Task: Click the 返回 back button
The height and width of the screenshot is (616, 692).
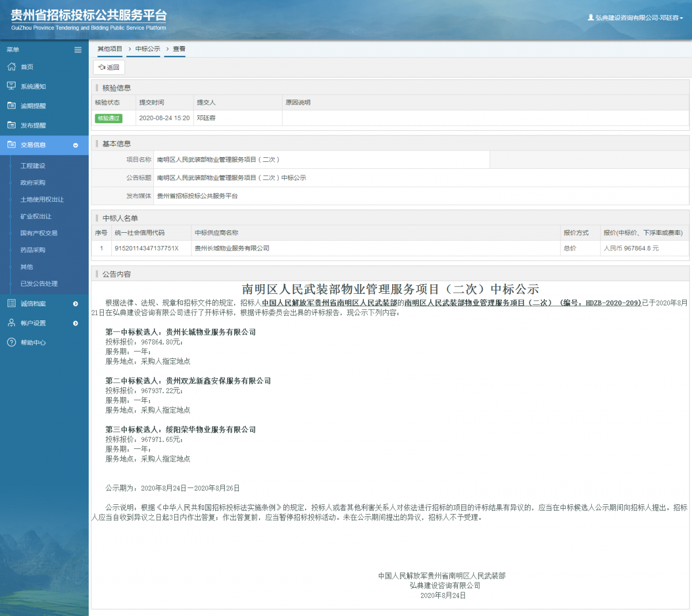Action: (x=109, y=67)
